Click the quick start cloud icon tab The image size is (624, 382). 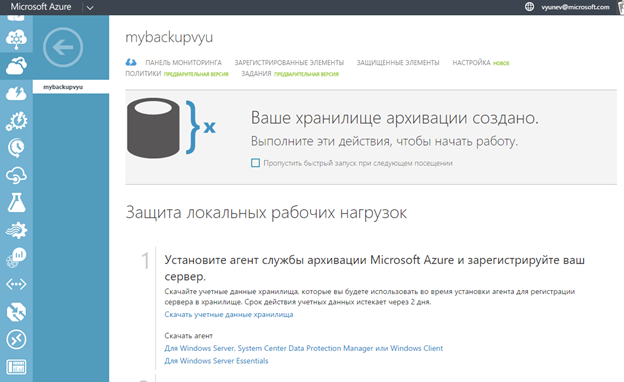131,62
